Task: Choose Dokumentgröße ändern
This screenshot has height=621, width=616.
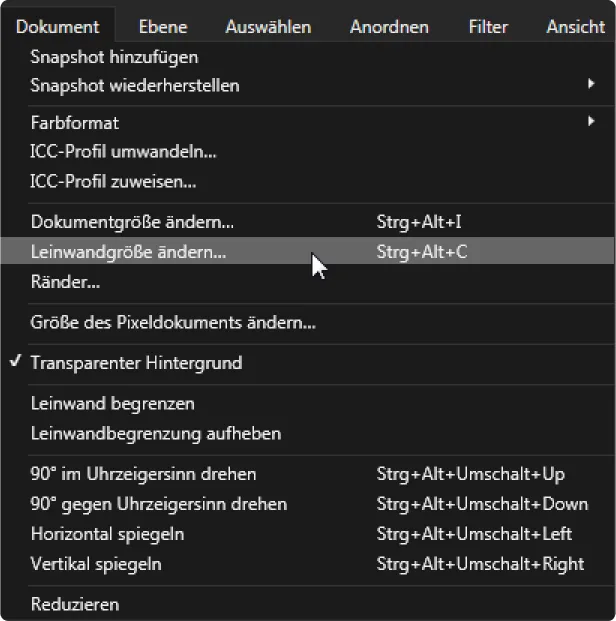Action: (133, 222)
